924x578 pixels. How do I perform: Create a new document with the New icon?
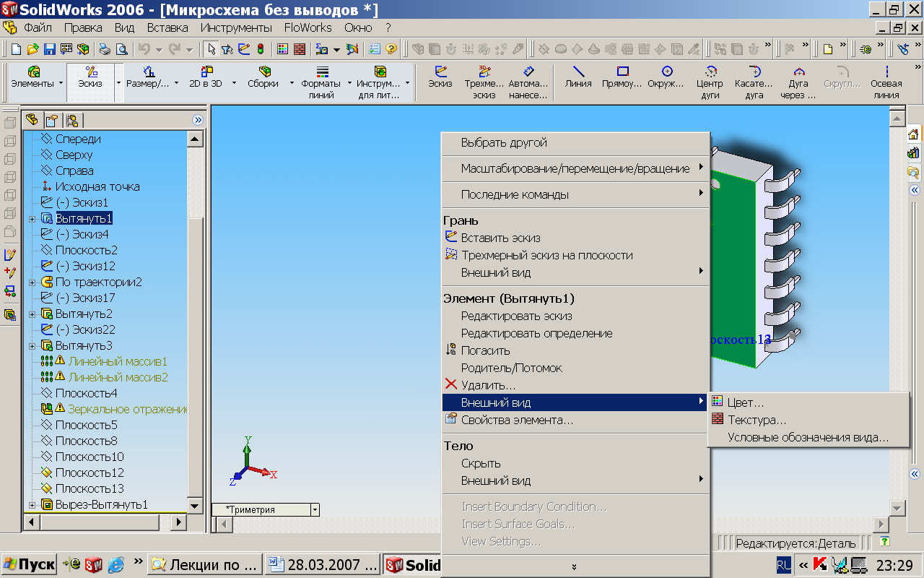point(17,49)
